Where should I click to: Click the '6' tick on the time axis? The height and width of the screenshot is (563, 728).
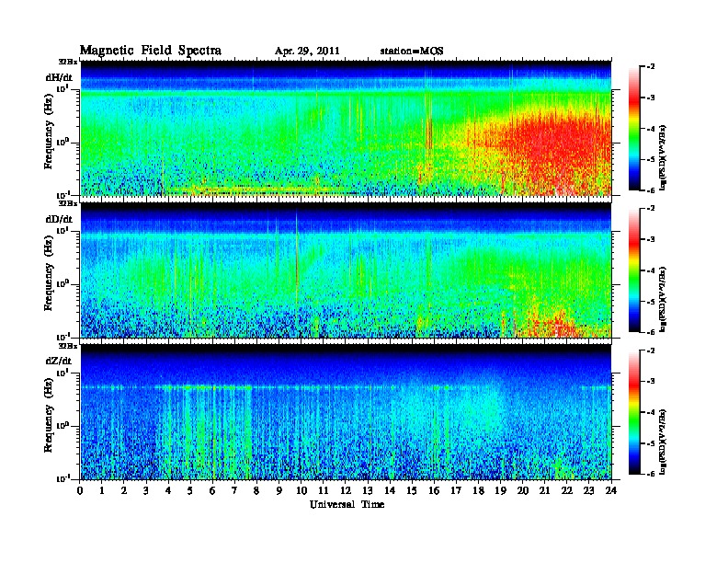click(x=212, y=490)
